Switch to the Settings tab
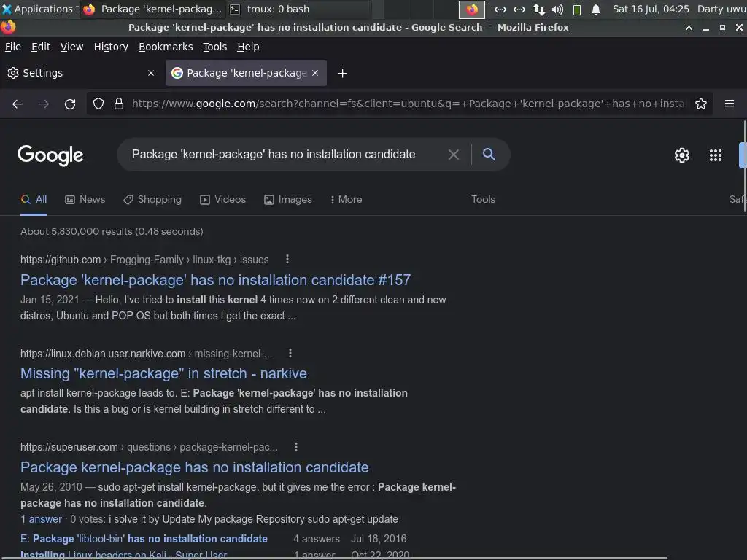 click(82, 73)
